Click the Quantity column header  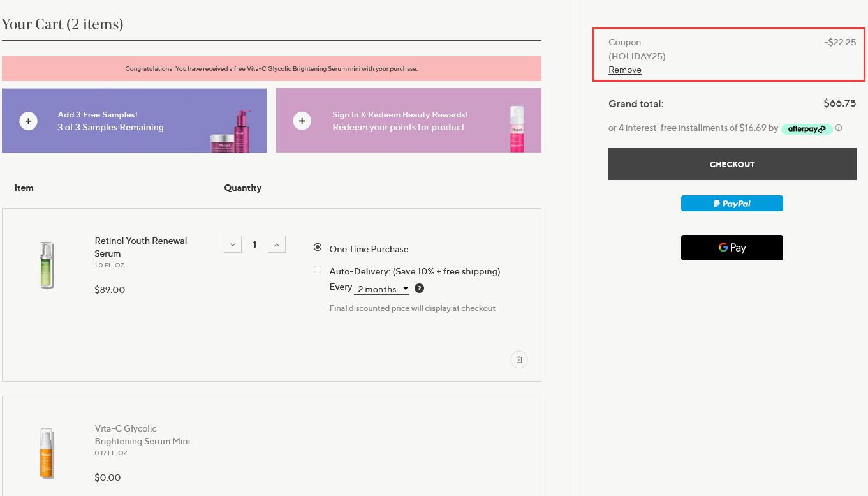tap(243, 188)
